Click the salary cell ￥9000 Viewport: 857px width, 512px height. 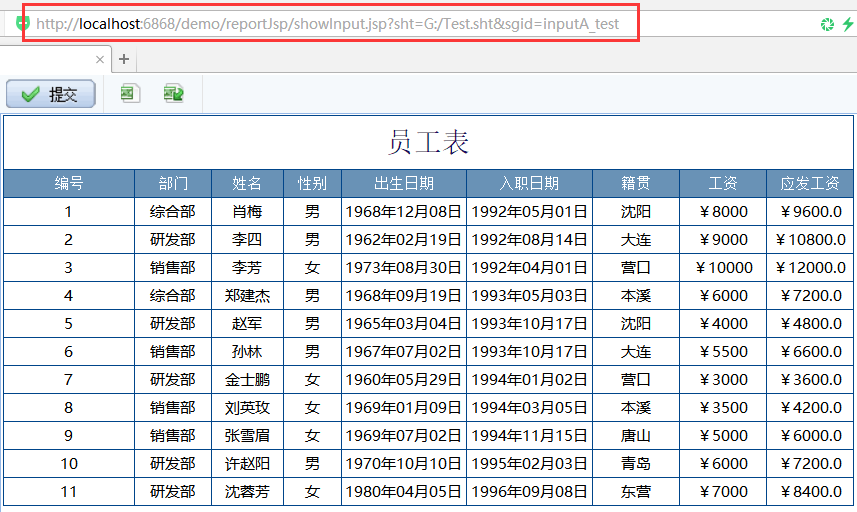point(723,239)
